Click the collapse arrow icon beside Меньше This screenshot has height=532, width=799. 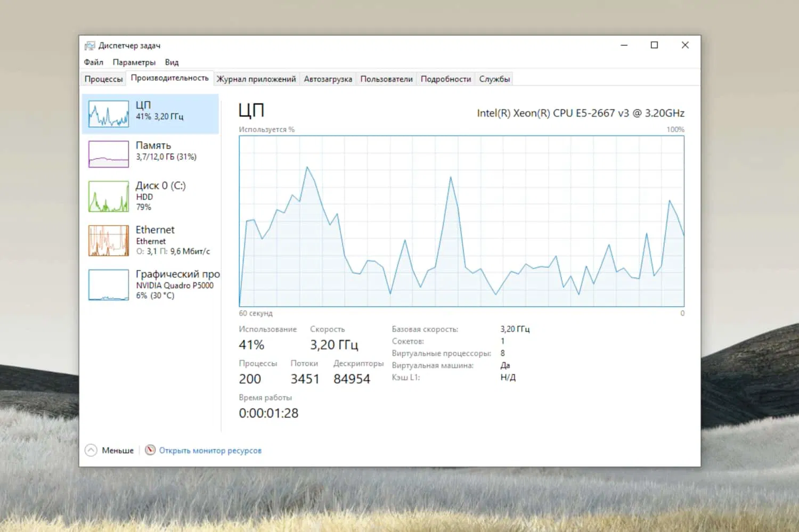pyautogui.click(x=91, y=451)
